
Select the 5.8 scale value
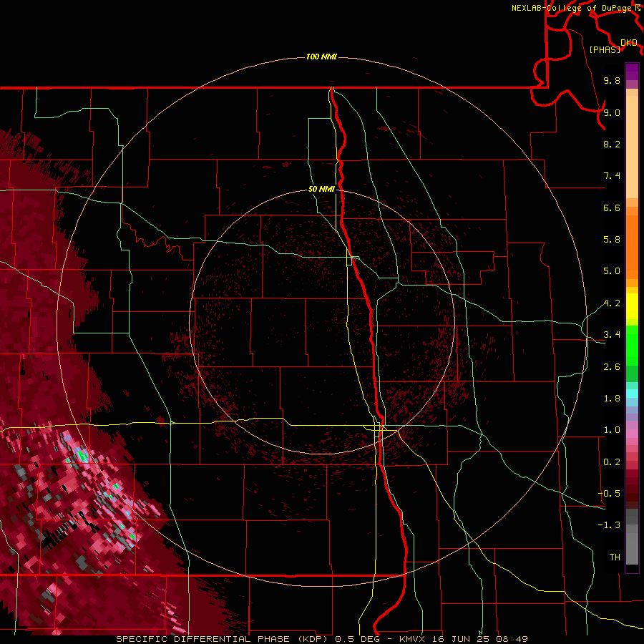tap(612, 240)
